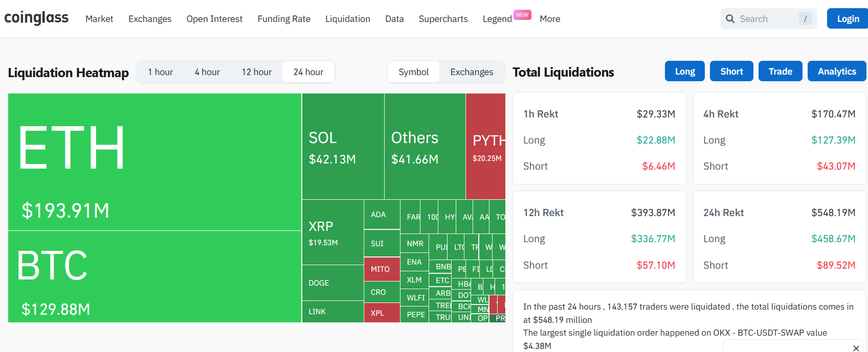This screenshot has height=352, width=868.
Task: Close the popup with X icon
Action: pos(856,348)
